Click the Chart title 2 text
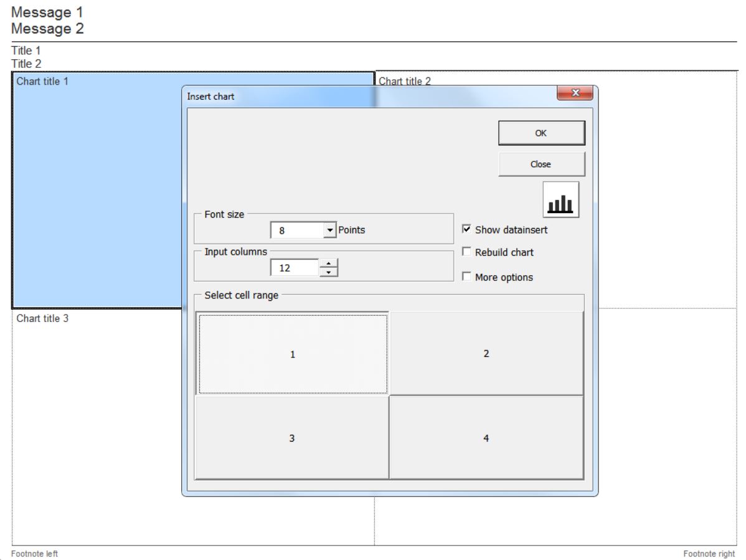This screenshot has width=746, height=560. click(404, 82)
